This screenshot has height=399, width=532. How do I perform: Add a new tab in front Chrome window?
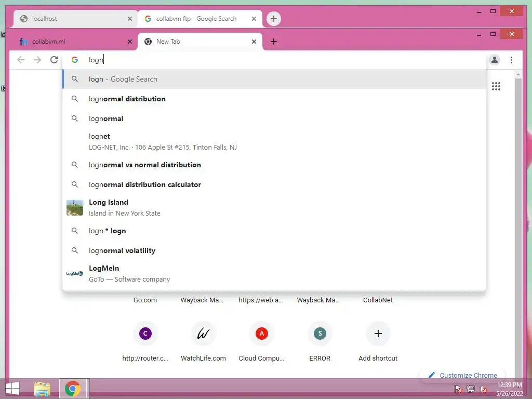(x=274, y=42)
